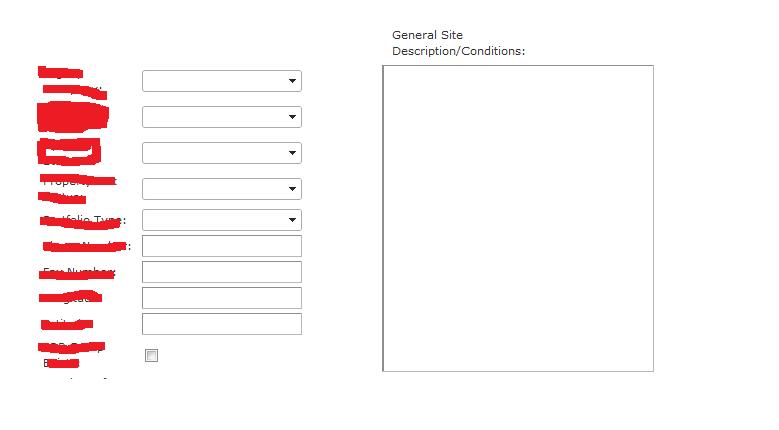This screenshot has width=779, height=430.
Task: Tick the checkbox below the text fields
Action: coord(152,356)
